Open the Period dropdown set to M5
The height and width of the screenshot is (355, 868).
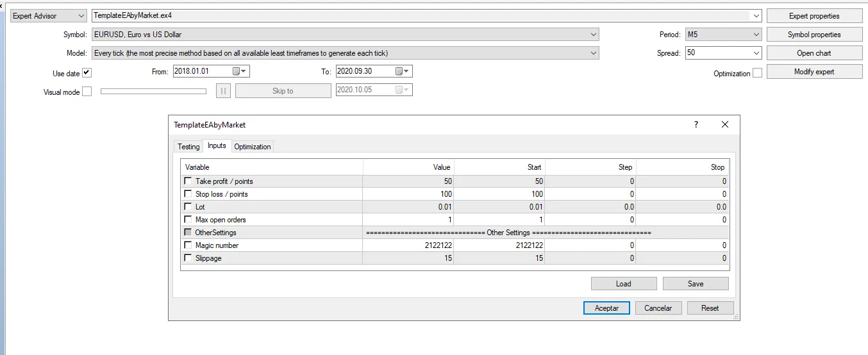[756, 35]
